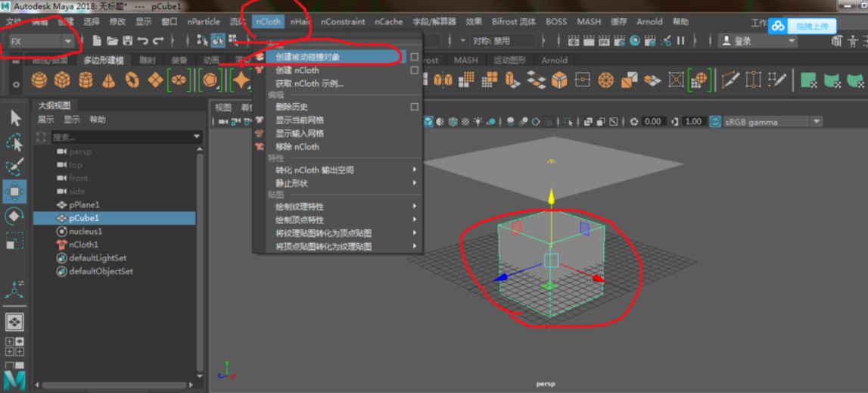Screen dimensions: 868x393
Task: Click the Redo arrow icon
Action: pos(158,40)
